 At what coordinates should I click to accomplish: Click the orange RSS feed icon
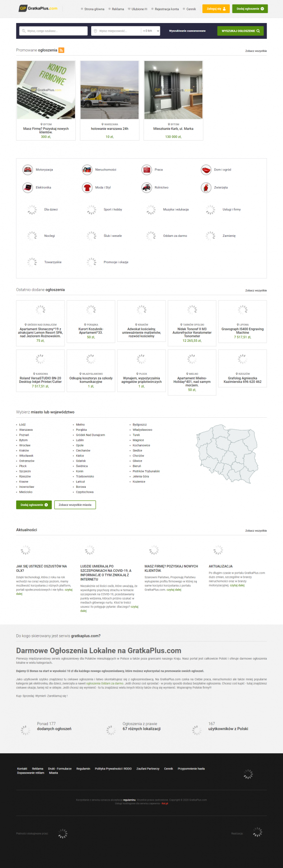(x=61, y=50)
